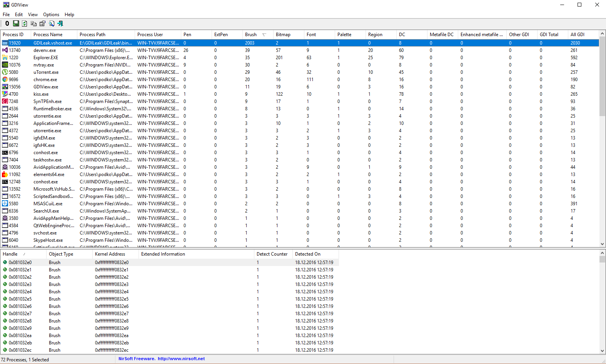Sort by the Object Type column header

pos(69,254)
